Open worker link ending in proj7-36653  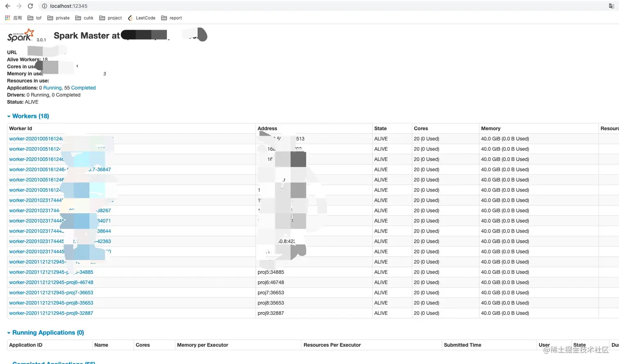[51, 293]
